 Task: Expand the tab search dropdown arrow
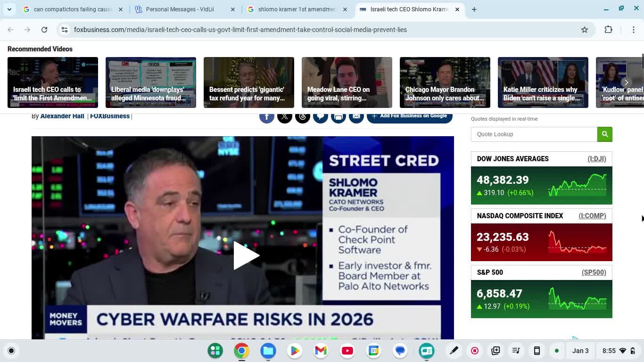point(9,9)
